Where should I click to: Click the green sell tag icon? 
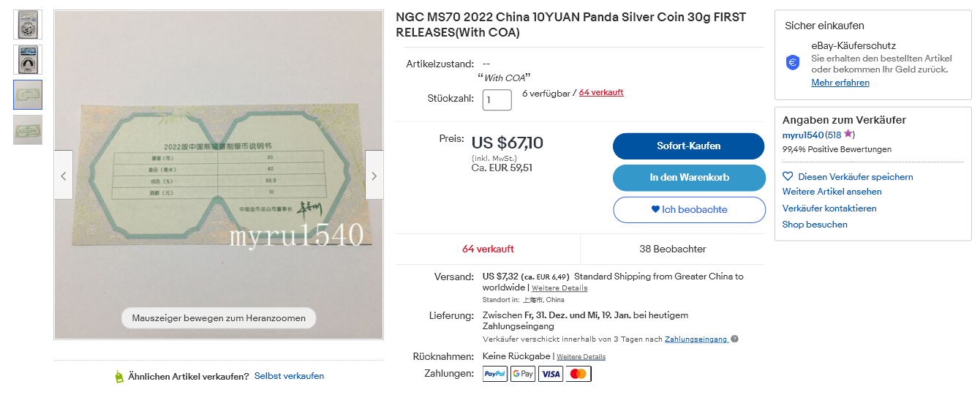click(x=119, y=377)
